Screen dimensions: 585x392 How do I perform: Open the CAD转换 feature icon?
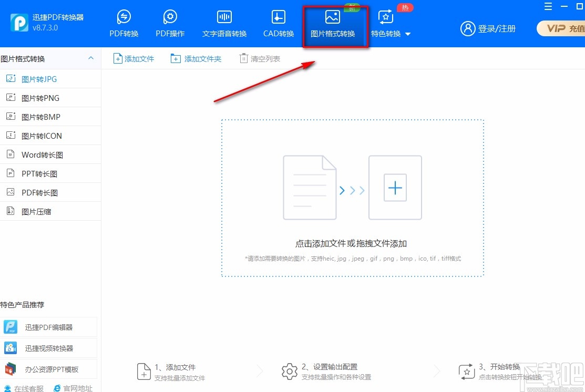[278, 22]
